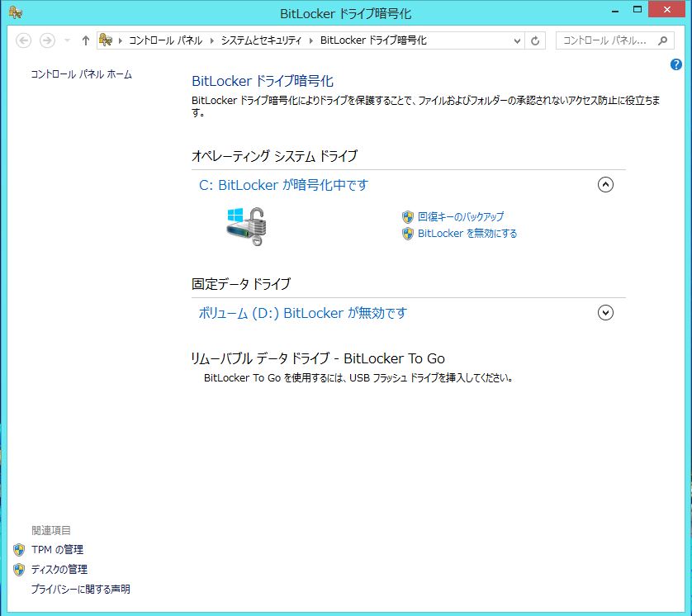
Task: Click ボリューム (D:) BitLocker が無効です heading
Action: [302, 313]
